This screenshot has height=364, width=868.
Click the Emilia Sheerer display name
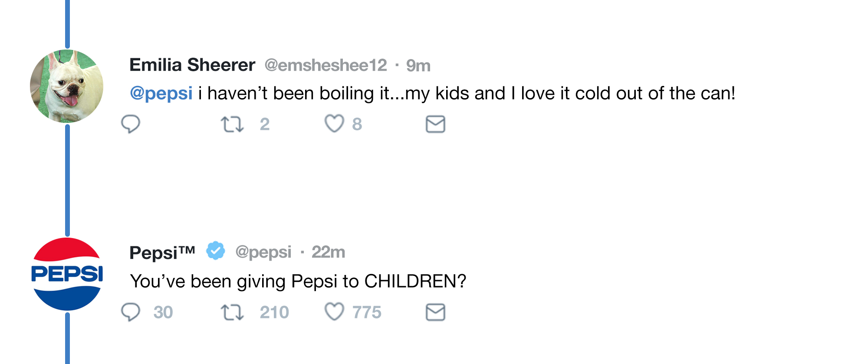pos(192,65)
